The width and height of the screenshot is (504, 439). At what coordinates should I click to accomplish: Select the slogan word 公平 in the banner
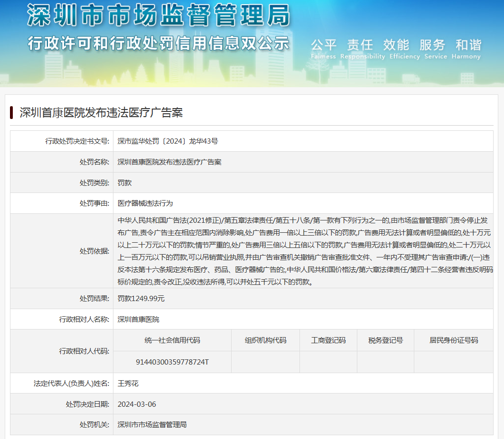(x=324, y=45)
